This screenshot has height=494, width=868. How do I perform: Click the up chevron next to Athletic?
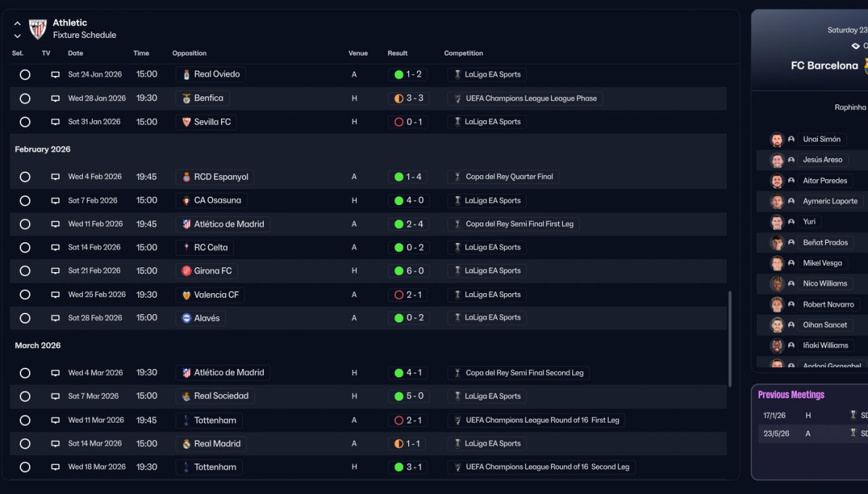point(18,24)
